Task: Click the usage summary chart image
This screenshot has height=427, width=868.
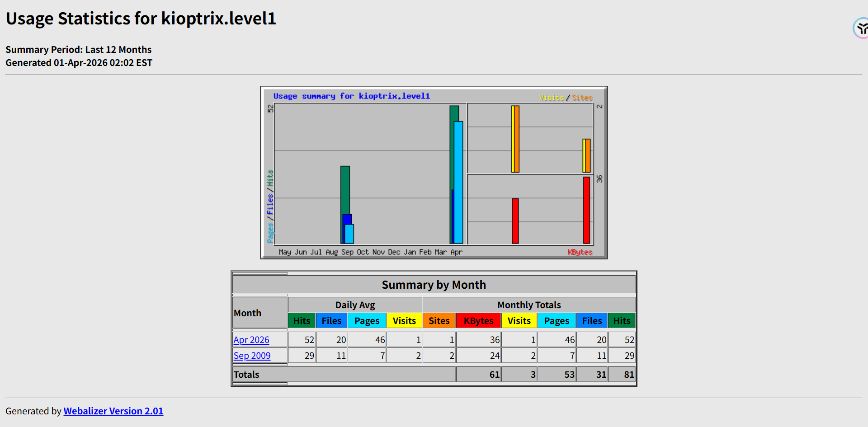Action: pyautogui.click(x=434, y=173)
